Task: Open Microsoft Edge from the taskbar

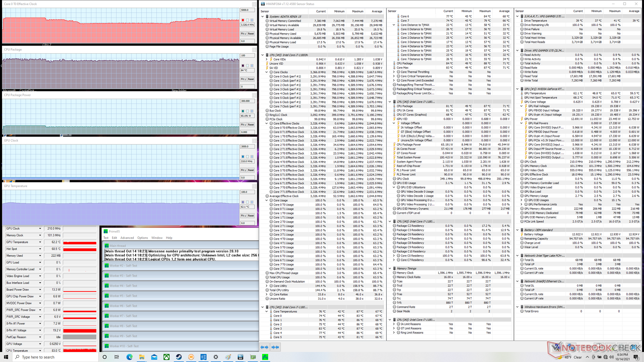Action: [129, 357]
